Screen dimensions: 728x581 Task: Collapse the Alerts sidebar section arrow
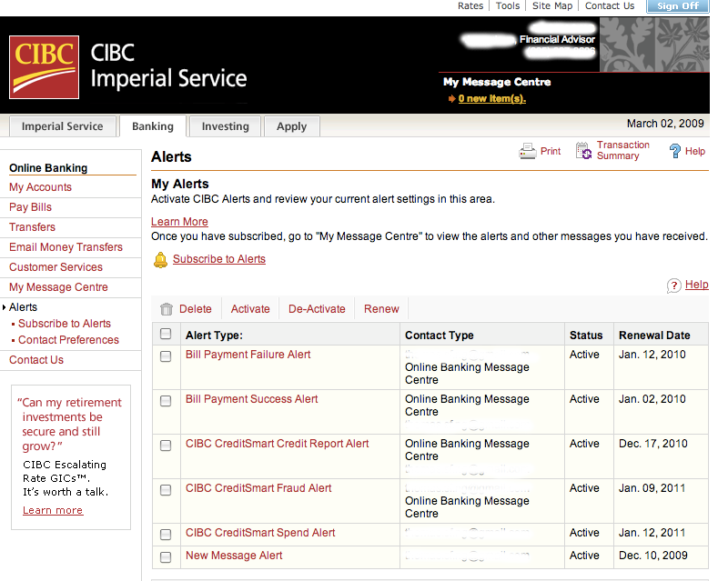click(5, 307)
